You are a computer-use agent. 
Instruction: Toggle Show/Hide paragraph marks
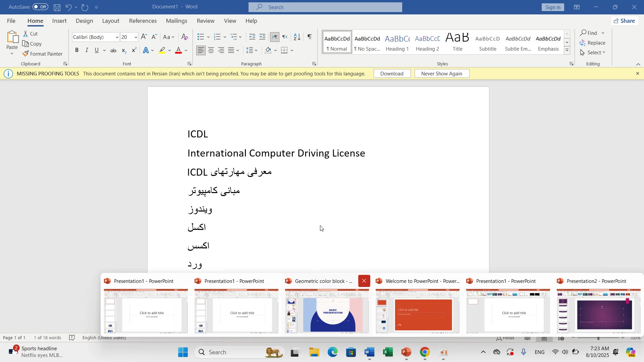(310, 37)
